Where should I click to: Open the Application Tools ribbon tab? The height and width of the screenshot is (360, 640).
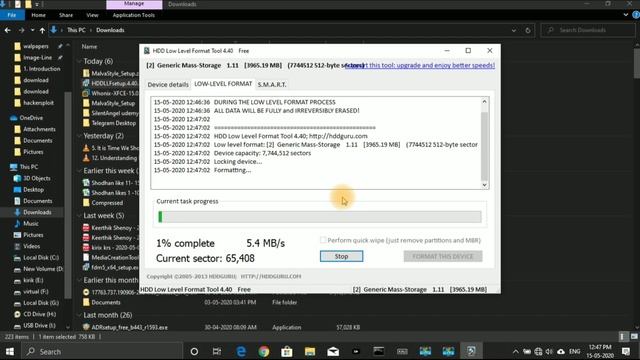pos(133,15)
